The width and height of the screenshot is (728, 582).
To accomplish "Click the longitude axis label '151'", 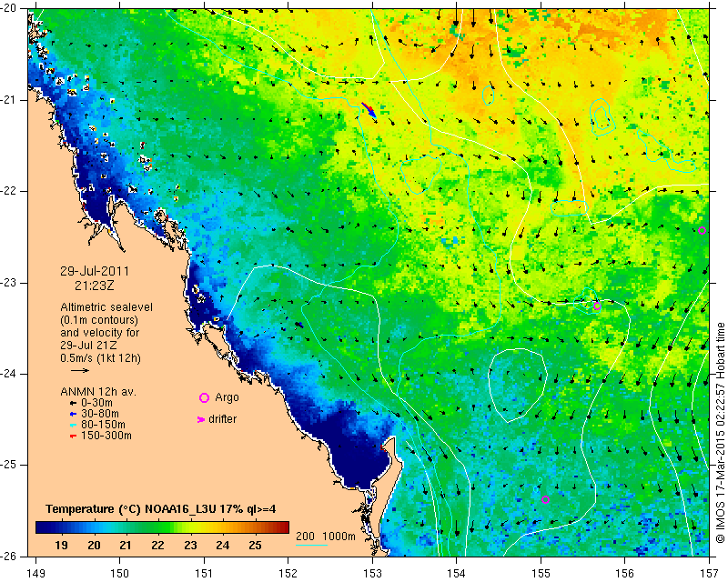I will 204,574.
